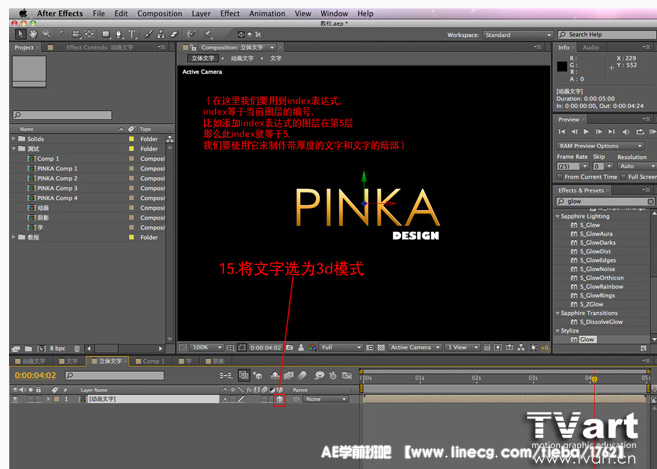Screen dimensions: 657x469
Task: Select the Clone Stamp tool
Action: pos(161,34)
